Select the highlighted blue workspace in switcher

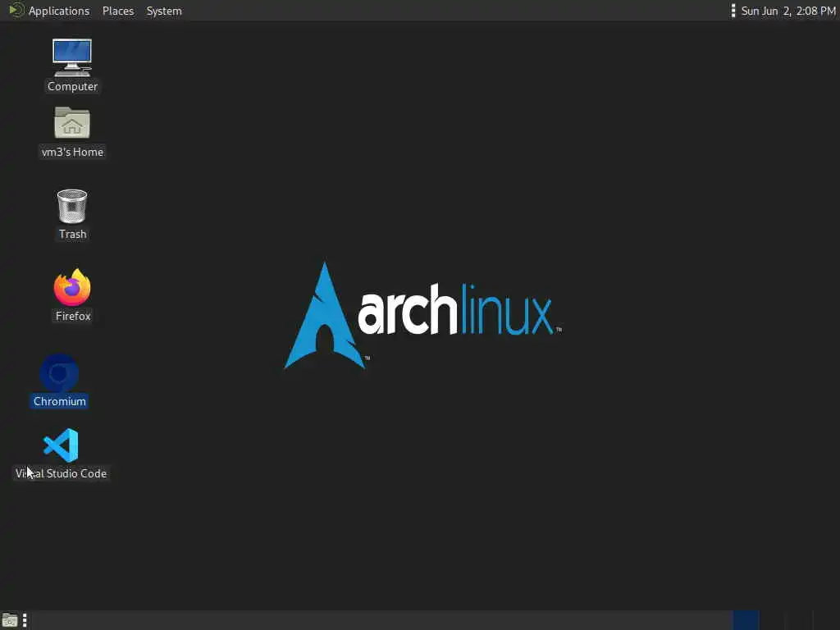point(746,620)
